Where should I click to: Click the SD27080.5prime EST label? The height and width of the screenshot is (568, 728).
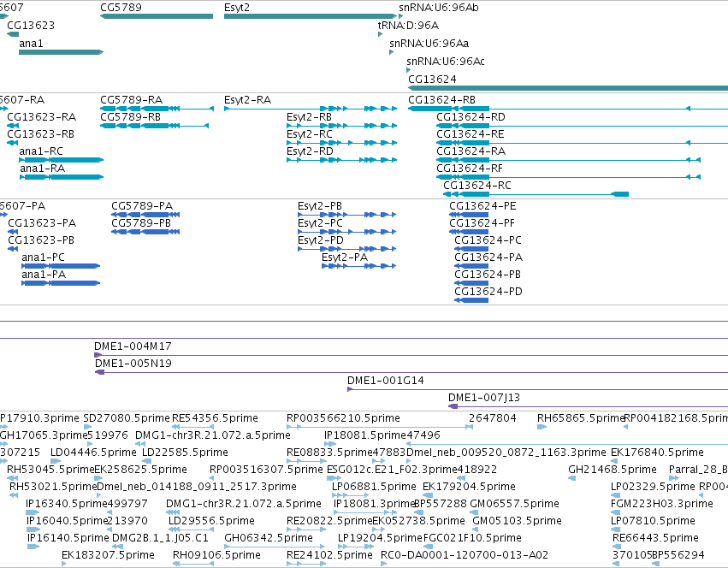[127, 418]
